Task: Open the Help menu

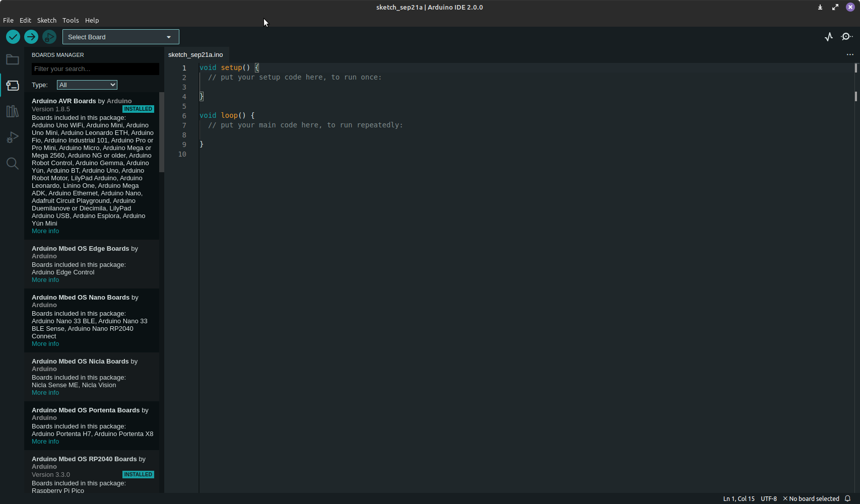Action: tap(92, 20)
